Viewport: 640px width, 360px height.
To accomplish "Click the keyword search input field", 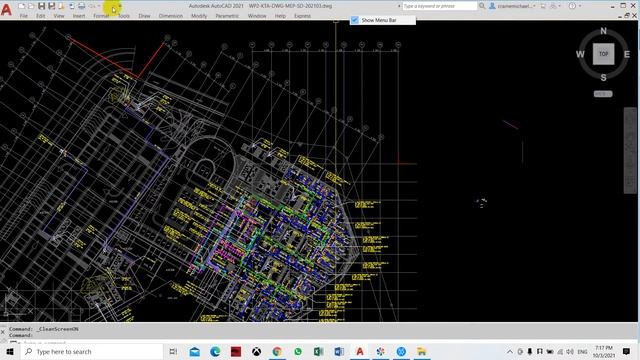I will click(439, 6).
